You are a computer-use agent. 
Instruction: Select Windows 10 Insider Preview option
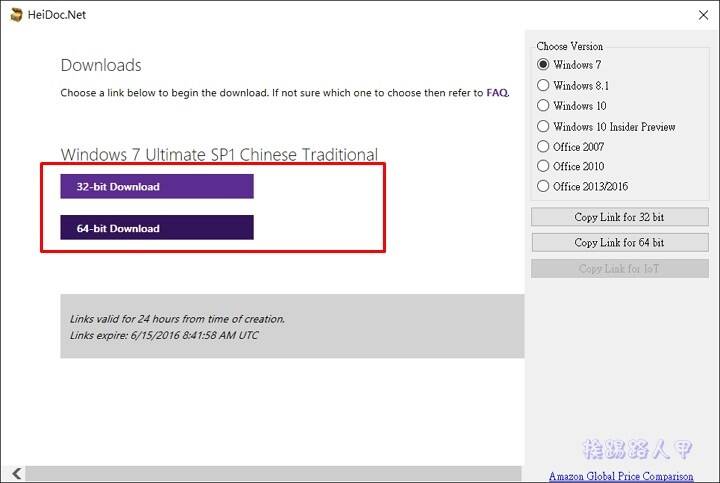click(x=543, y=126)
